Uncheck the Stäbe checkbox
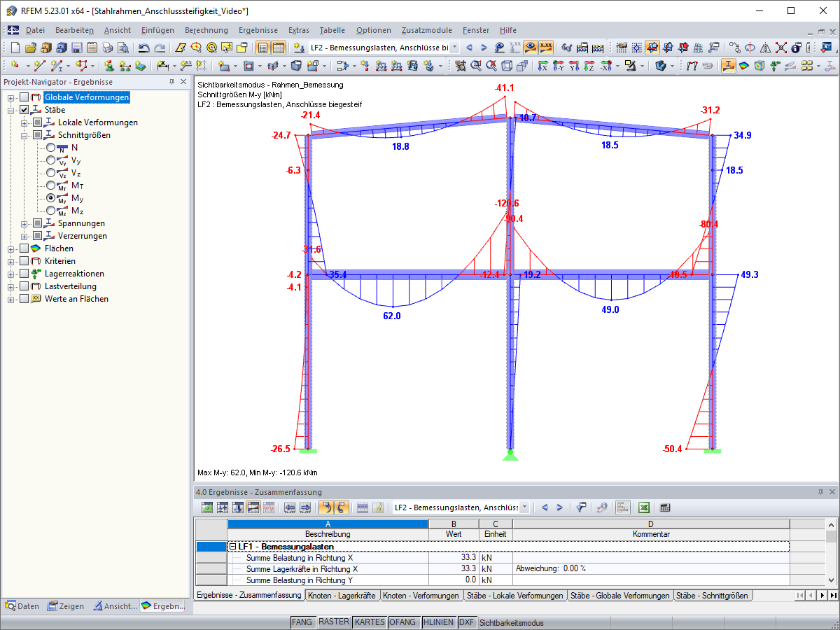 [x=24, y=110]
